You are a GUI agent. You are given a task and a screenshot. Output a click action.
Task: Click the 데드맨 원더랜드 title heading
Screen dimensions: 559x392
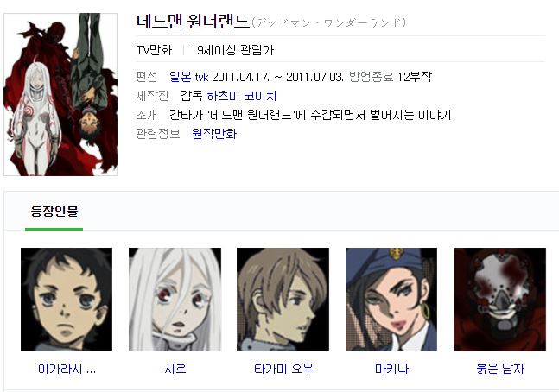tap(193, 22)
